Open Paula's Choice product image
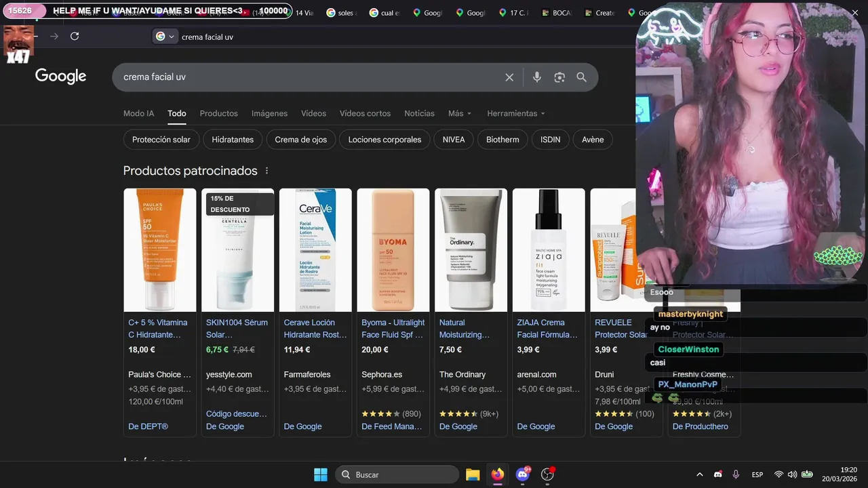The width and height of the screenshot is (868, 488). 160,250
